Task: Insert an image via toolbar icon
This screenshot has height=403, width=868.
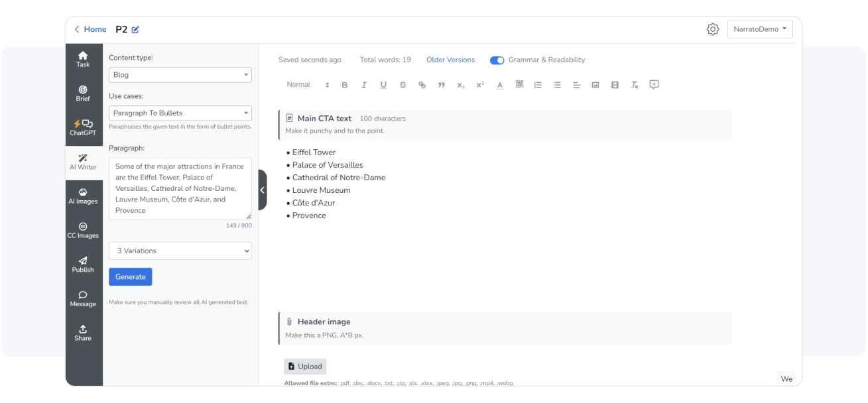Action: [595, 85]
